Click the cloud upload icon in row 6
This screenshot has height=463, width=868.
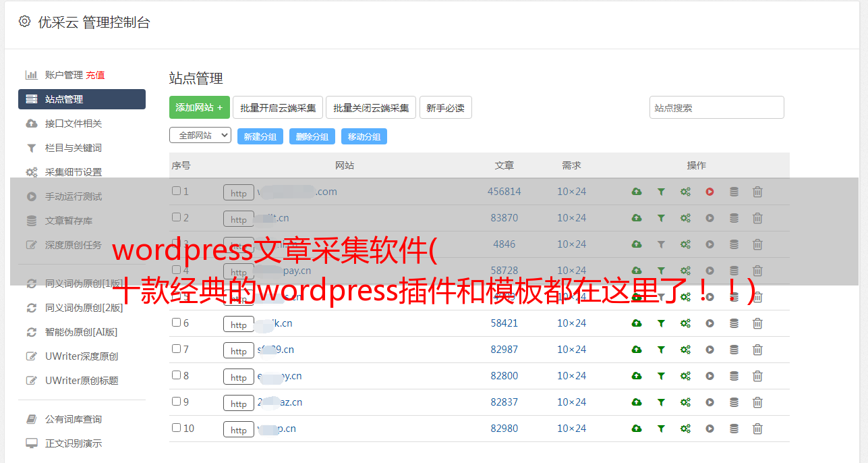pyautogui.click(x=637, y=323)
